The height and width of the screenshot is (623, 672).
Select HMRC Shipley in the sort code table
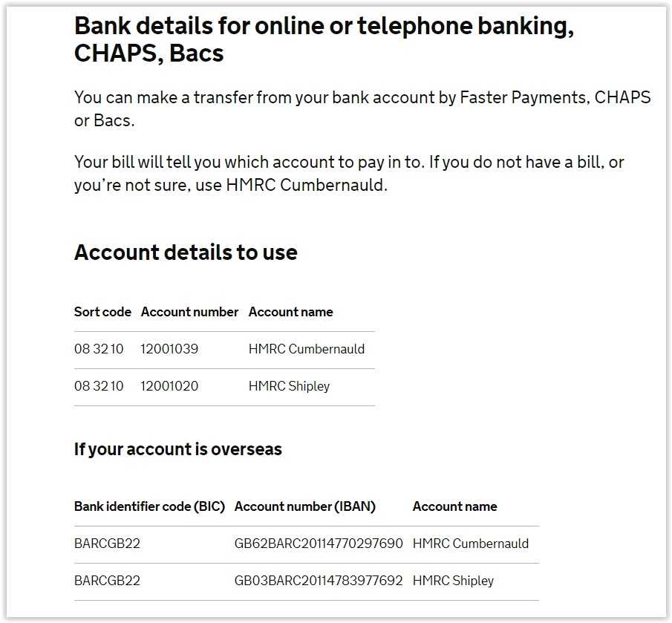tap(290, 386)
